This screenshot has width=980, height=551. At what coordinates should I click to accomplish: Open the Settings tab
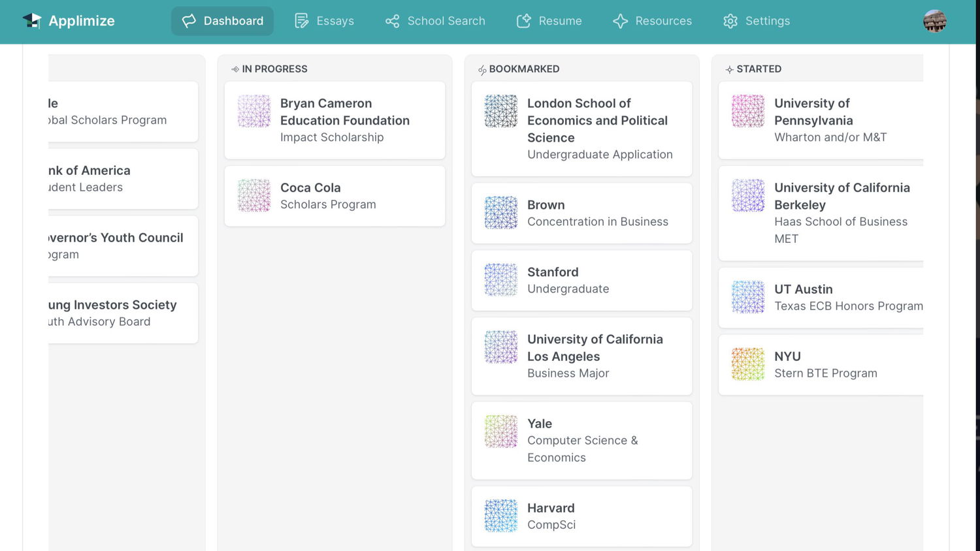pyautogui.click(x=757, y=21)
